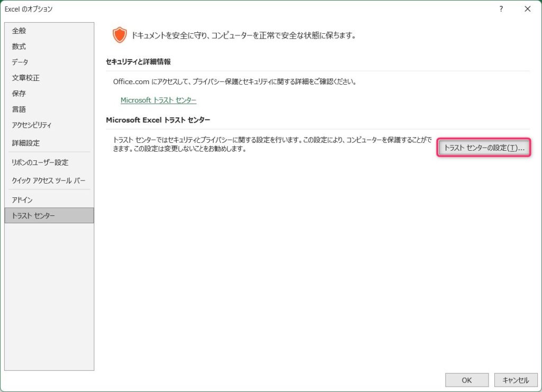The image size is (542, 392).
Task: Open the 文章校正 category
Action: tap(25, 78)
